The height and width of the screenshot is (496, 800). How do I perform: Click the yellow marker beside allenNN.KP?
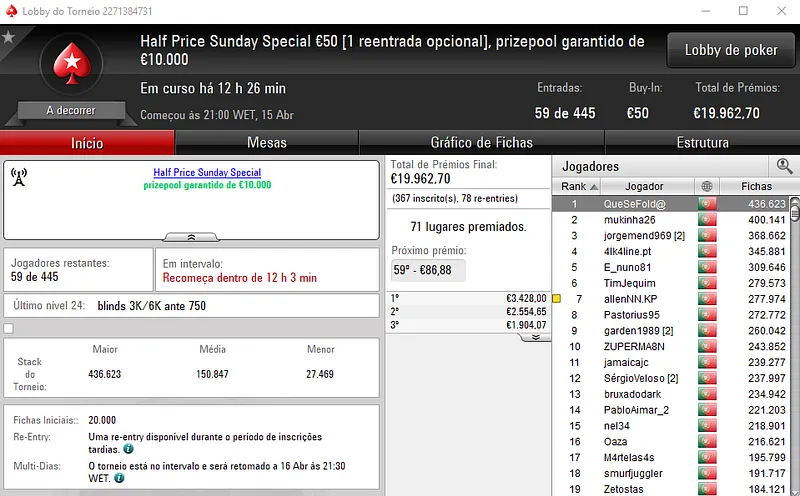[556, 299]
